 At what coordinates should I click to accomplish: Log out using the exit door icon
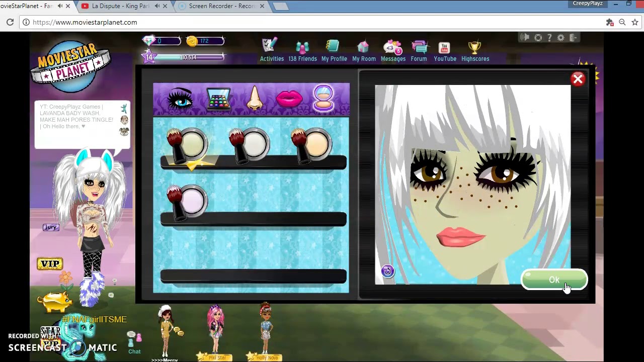pos(573,38)
